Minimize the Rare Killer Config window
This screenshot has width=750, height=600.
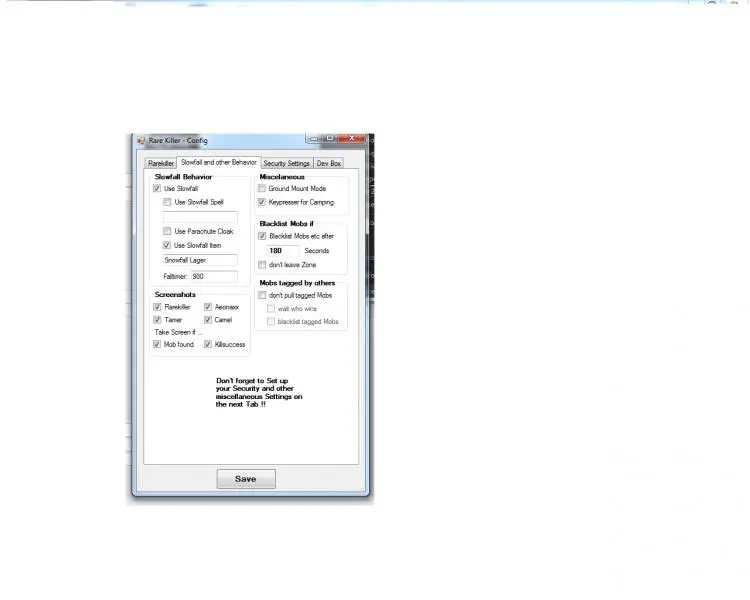[314, 139]
